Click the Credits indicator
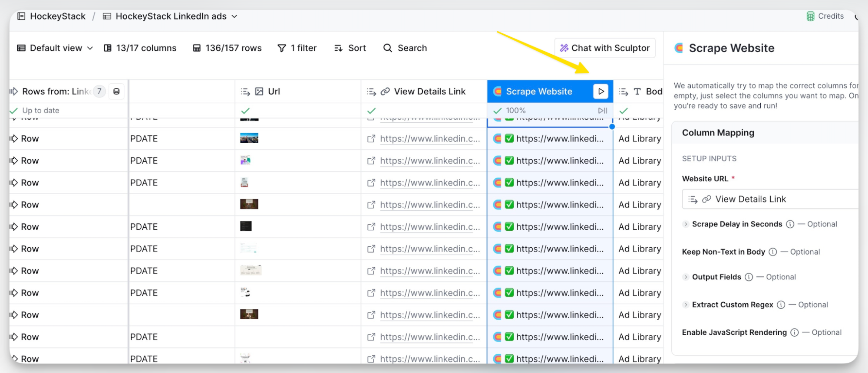 click(x=825, y=16)
